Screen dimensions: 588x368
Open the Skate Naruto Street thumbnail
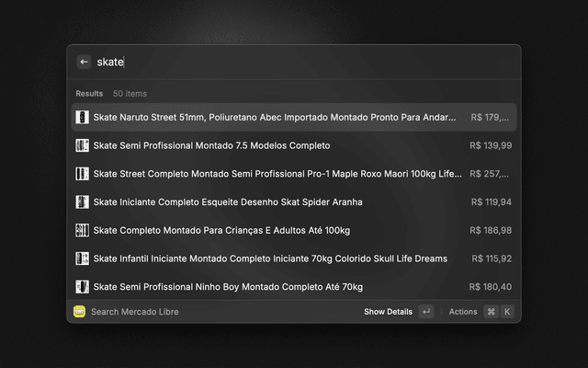82,117
